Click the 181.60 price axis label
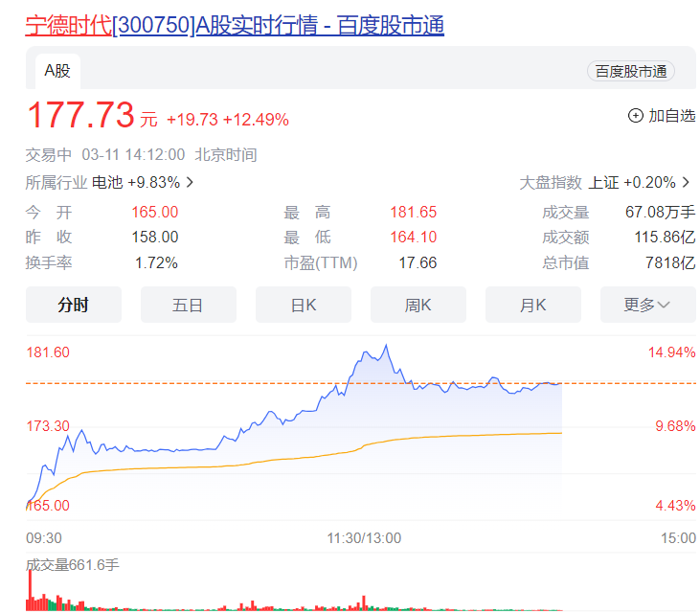The height and width of the screenshot is (613, 700). pyautogui.click(x=48, y=352)
